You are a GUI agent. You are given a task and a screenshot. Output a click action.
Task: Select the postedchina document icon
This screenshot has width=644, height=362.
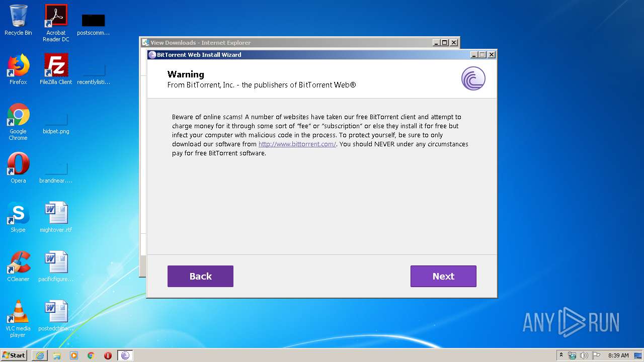tap(56, 316)
